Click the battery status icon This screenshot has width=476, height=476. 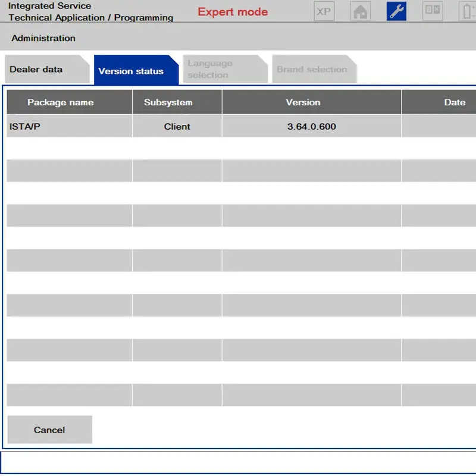[468, 11]
